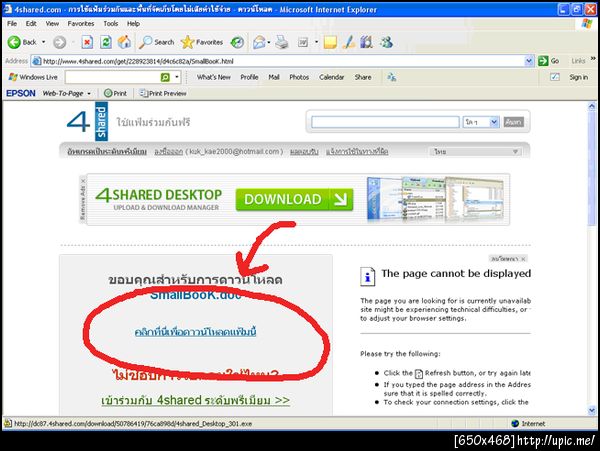Viewport: 600px width, 451px height.
Task: Open the View menu
Action: click(52, 24)
